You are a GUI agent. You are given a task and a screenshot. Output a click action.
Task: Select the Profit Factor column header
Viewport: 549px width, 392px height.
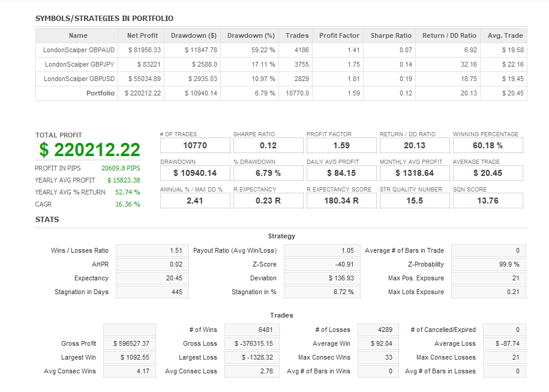point(339,35)
